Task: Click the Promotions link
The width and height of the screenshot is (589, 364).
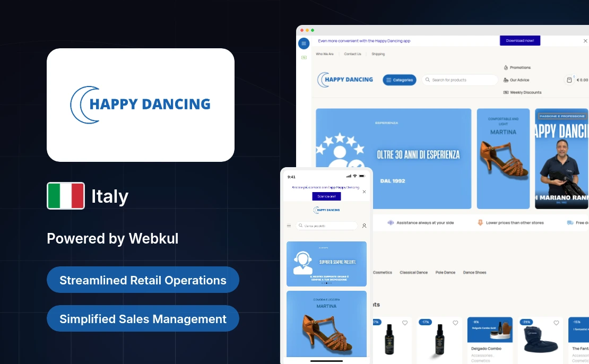Action: pos(519,68)
